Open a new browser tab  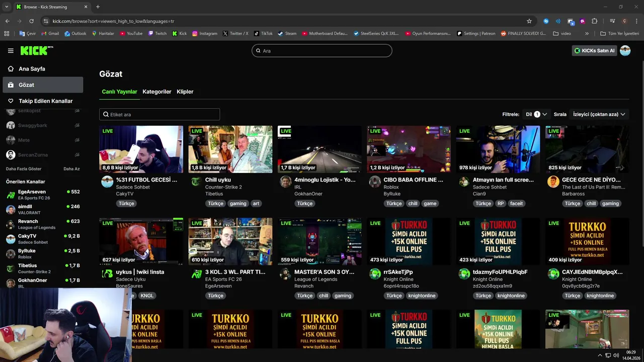(98, 7)
